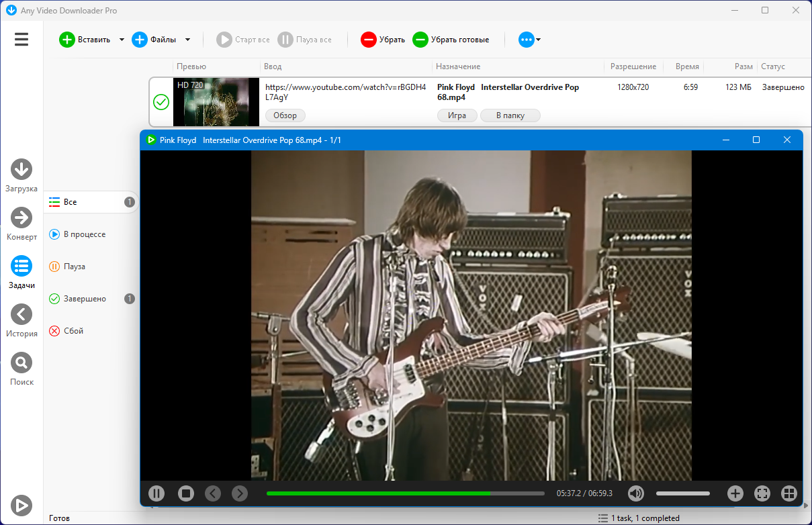Close the video player window
This screenshot has height=525, width=812.
(787, 140)
